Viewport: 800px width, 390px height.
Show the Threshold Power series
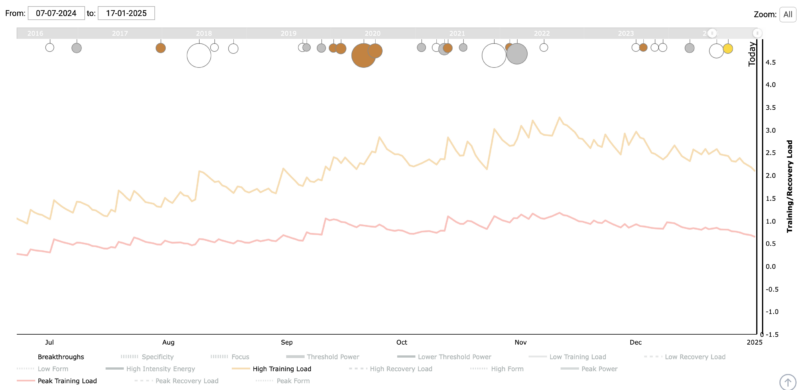(x=322, y=357)
